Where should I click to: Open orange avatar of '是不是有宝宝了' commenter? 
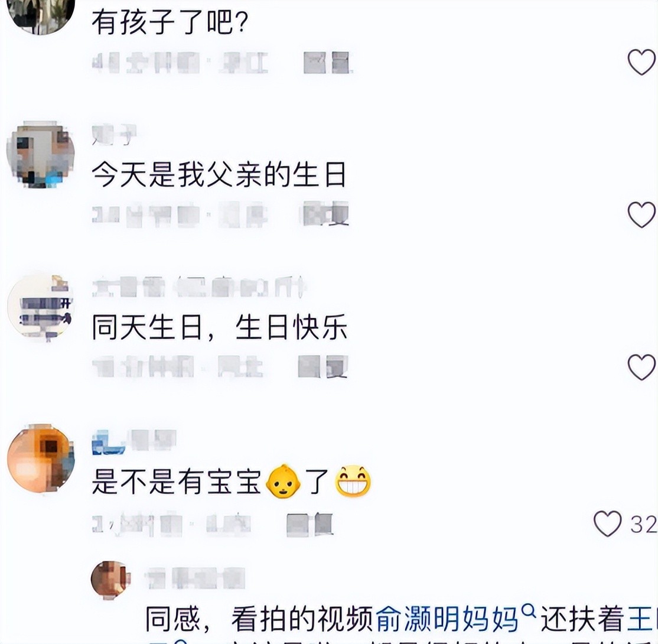point(41,458)
